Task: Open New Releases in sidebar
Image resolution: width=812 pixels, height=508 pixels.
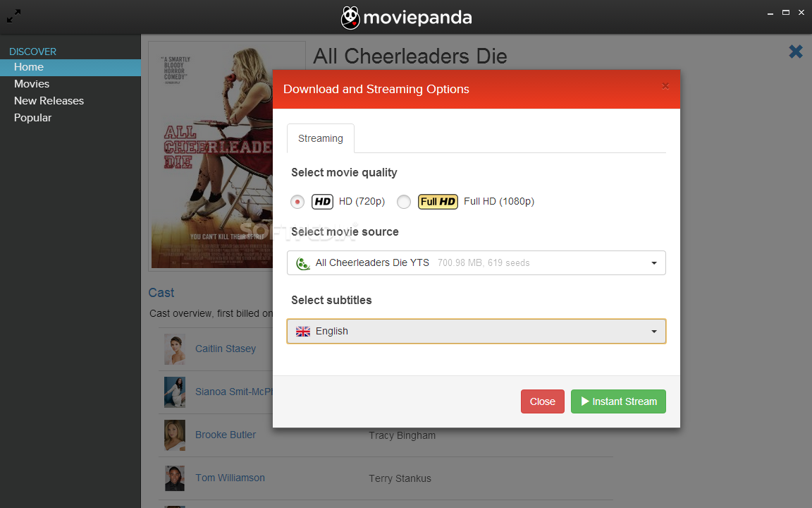Action: point(49,101)
